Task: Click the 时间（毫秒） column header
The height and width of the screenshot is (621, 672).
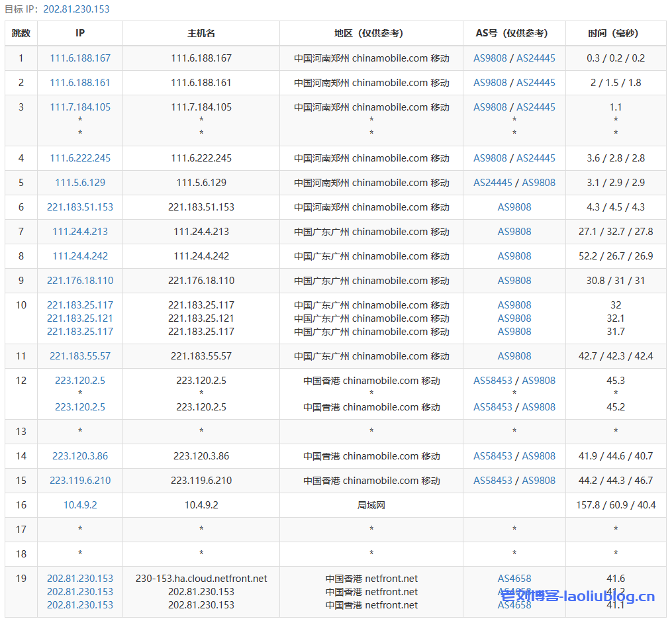Action: (615, 33)
